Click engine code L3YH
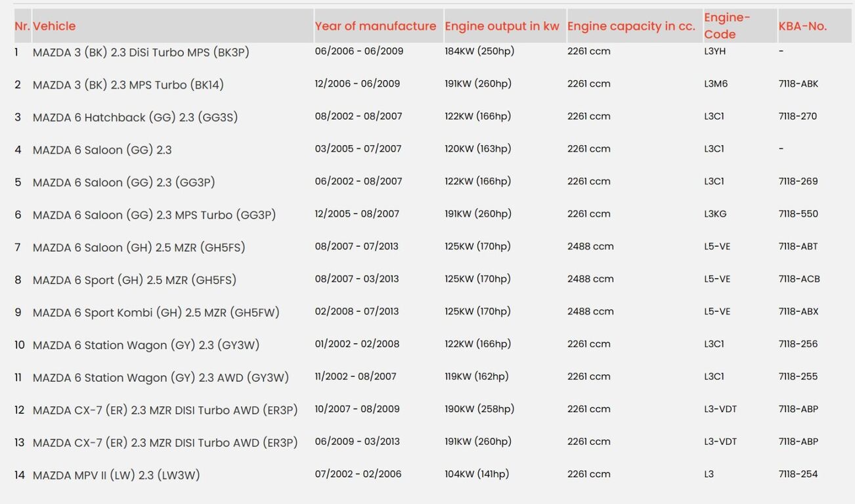The image size is (855, 504). [715, 51]
